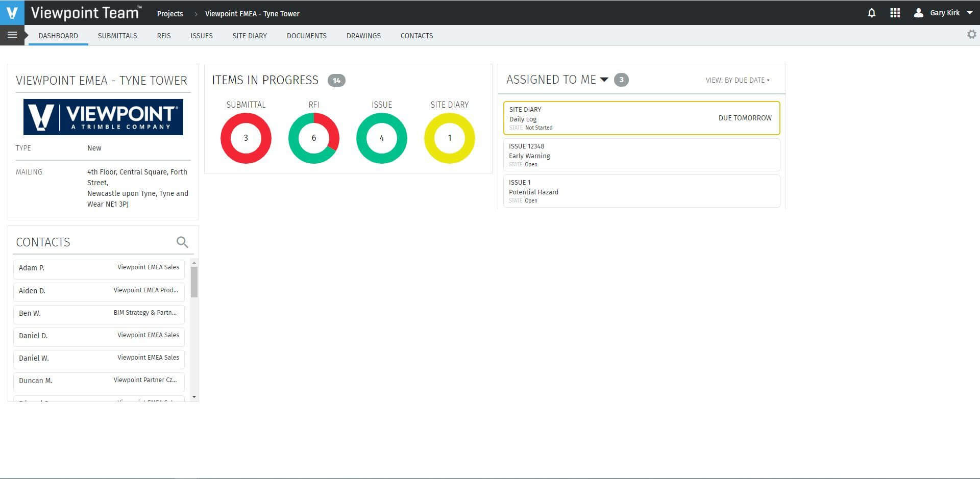Open the notifications bell

872,13
